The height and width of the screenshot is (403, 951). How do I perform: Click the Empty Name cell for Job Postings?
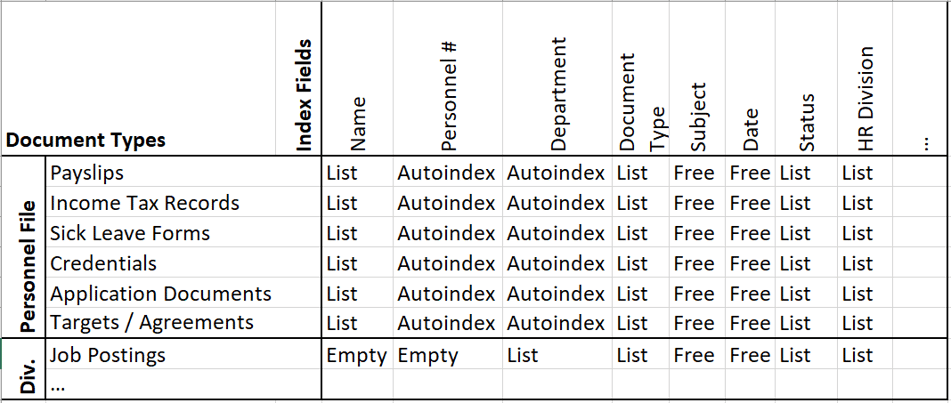pos(356,355)
